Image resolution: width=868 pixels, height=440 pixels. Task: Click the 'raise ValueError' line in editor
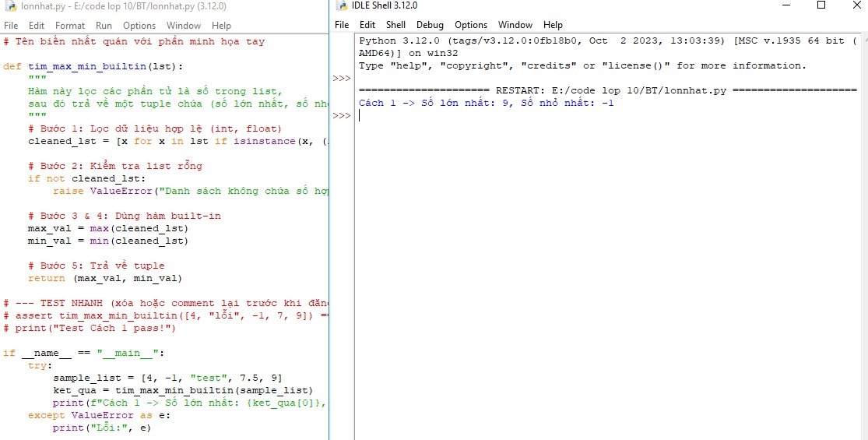pos(191,191)
